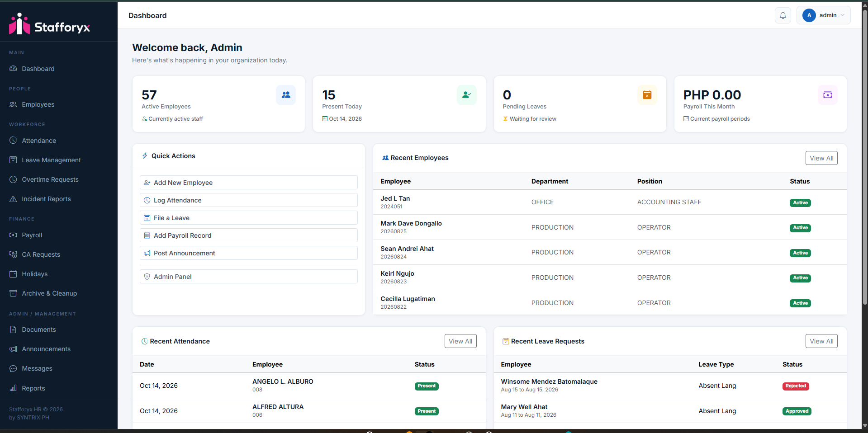Click Log Attendance quick action

249,200
